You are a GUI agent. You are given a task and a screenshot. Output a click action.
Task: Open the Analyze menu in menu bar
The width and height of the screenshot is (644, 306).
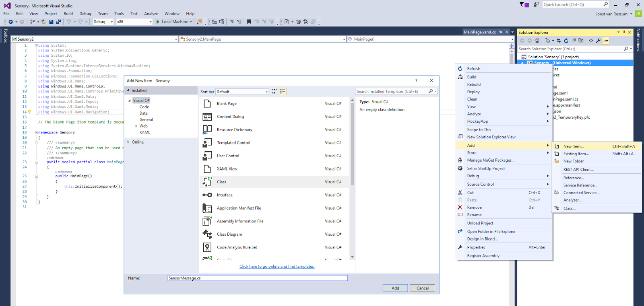click(x=151, y=14)
